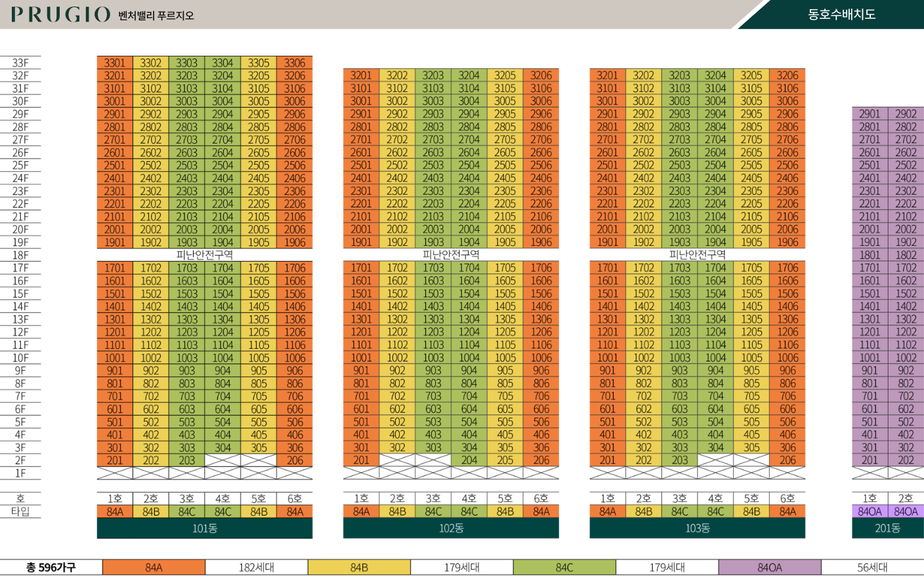Click the 182세대 count for 84A
Screen dimensions: 924x587
pyautogui.click(x=257, y=567)
